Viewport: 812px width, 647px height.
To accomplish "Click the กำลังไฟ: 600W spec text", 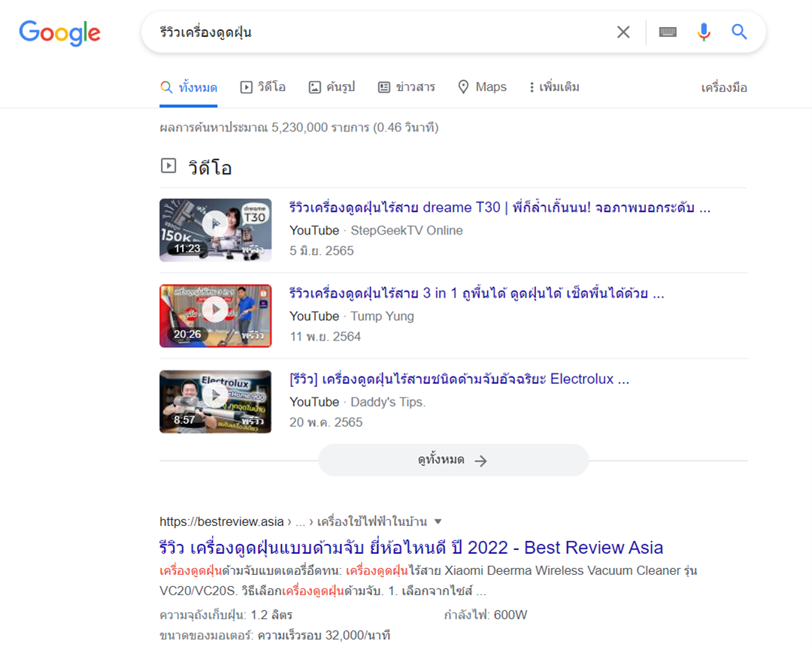I will [486, 615].
